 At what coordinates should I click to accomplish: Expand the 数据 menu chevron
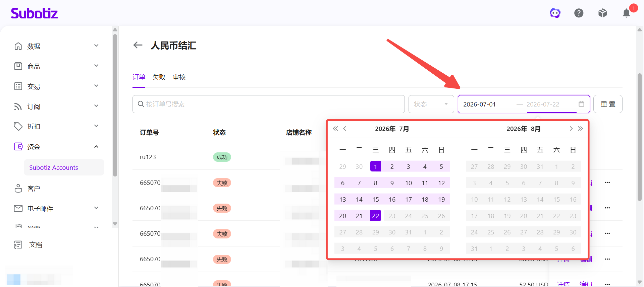96,46
